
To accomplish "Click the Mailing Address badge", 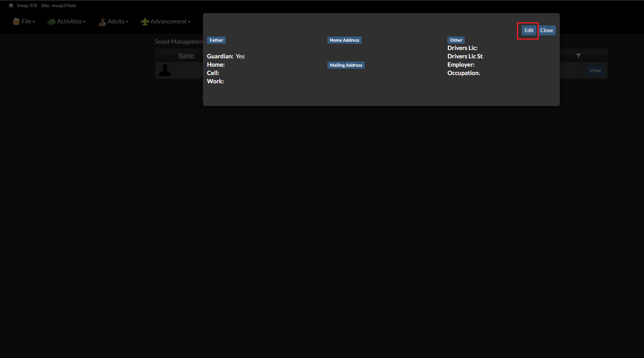I will (346, 65).
